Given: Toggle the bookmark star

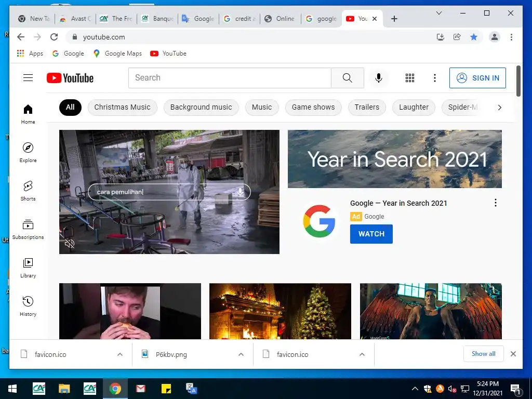Looking at the screenshot, I should pyautogui.click(x=474, y=37).
